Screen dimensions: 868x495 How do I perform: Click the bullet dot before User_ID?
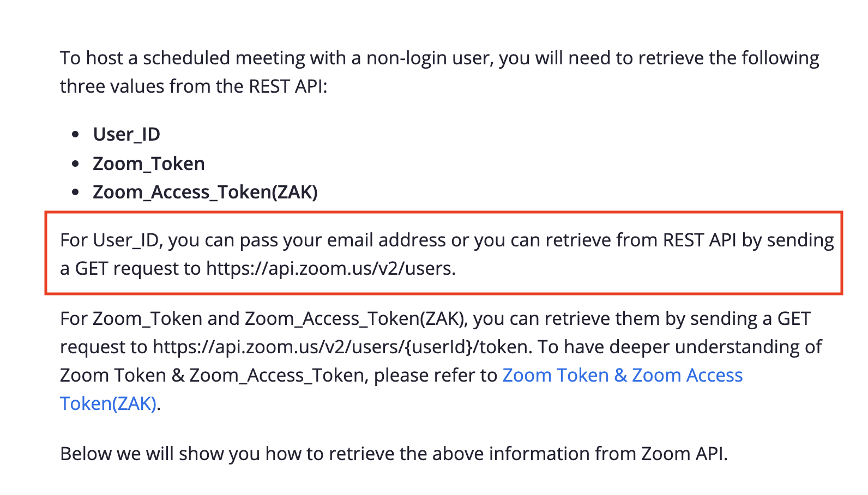(x=76, y=134)
